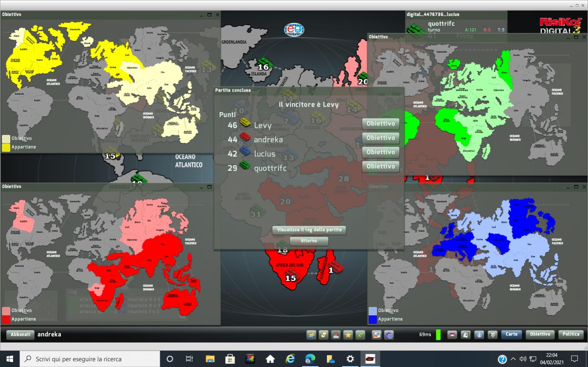588x367 pixels.
Task: Show lucius's Obiettivo in results dialog
Action: [380, 152]
